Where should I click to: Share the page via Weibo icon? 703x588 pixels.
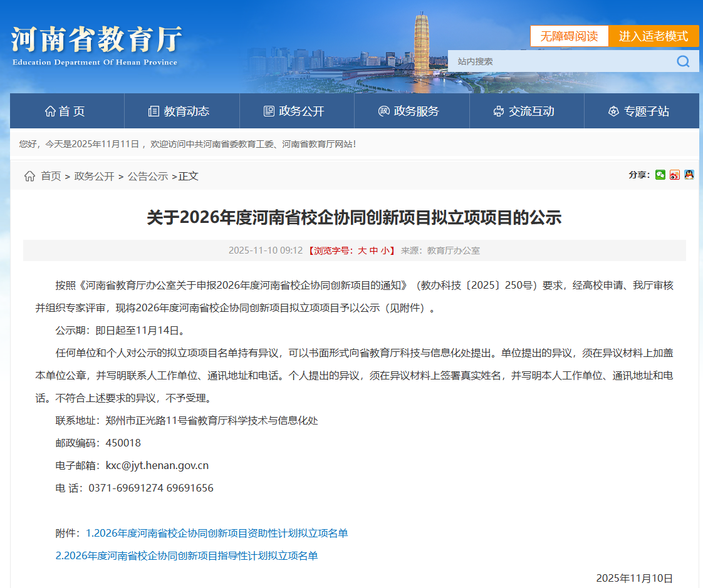coord(675,175)
